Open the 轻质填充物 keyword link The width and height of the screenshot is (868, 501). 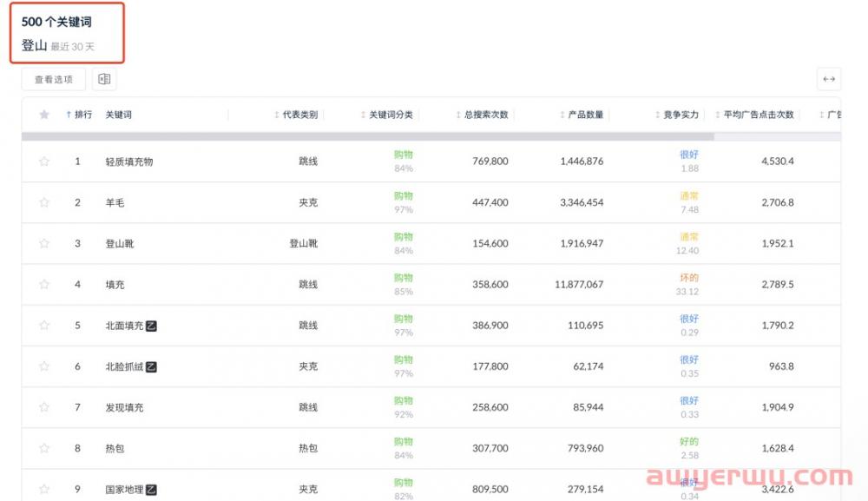[x=129, y=162]
